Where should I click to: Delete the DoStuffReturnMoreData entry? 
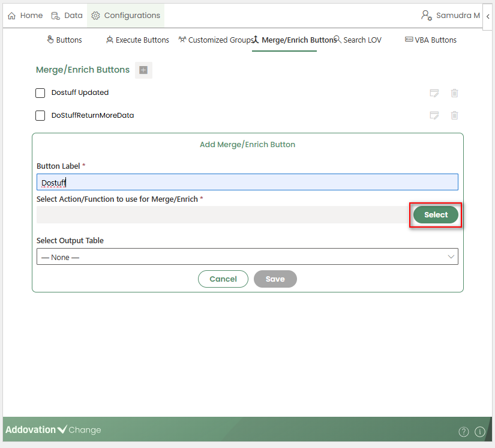pos(455,115)
